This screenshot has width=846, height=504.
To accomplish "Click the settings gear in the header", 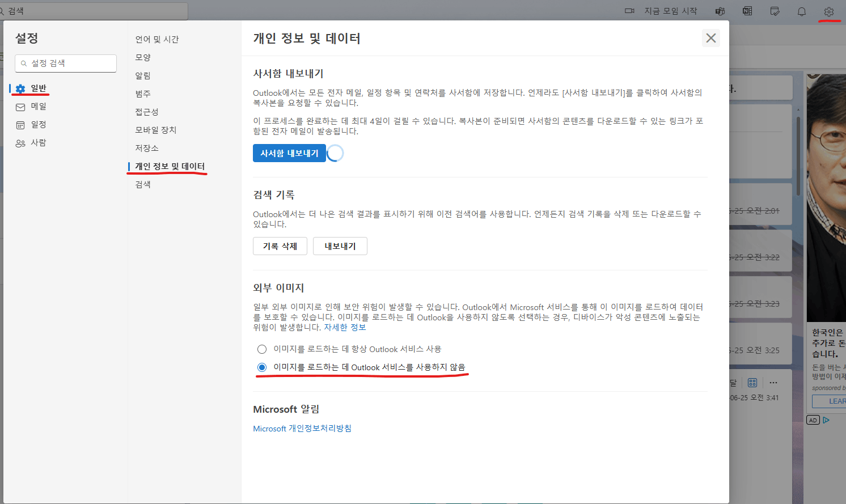I will pyautogui.click(x=829, y=11).
